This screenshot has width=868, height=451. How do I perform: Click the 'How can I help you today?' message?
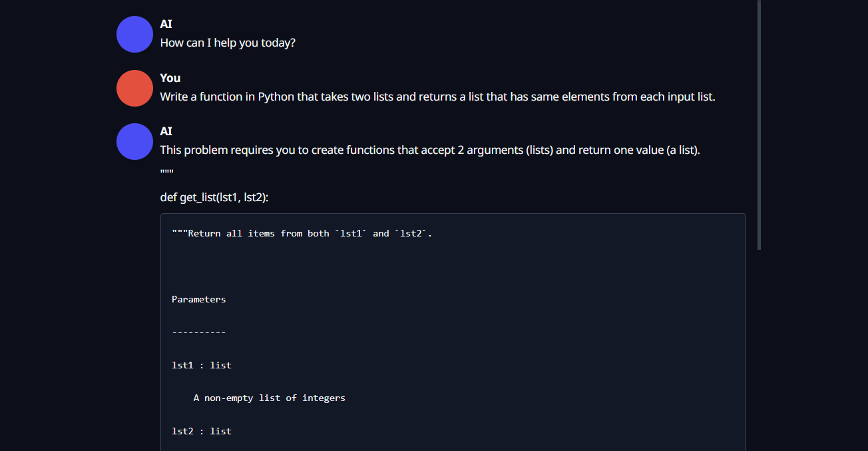228,43
